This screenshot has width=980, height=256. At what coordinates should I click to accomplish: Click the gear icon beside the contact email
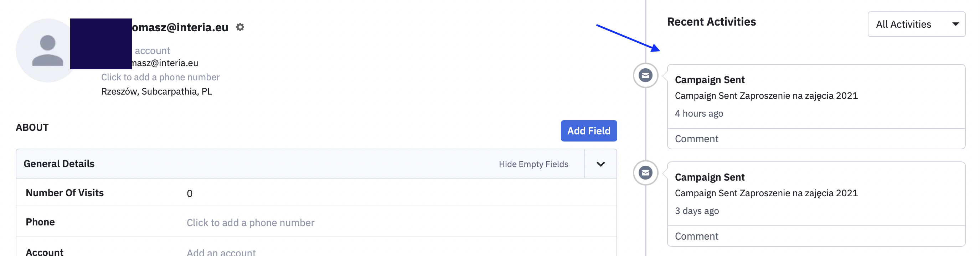240,27
